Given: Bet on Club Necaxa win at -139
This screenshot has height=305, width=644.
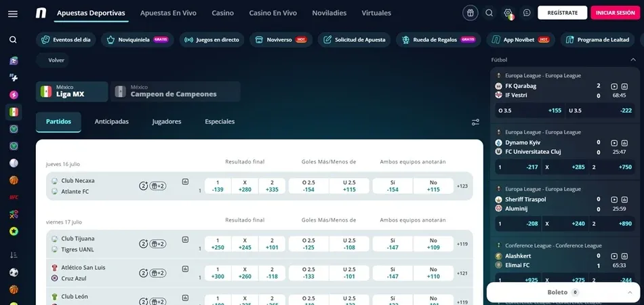Looking at the screenshot, I should click(218, 186).
